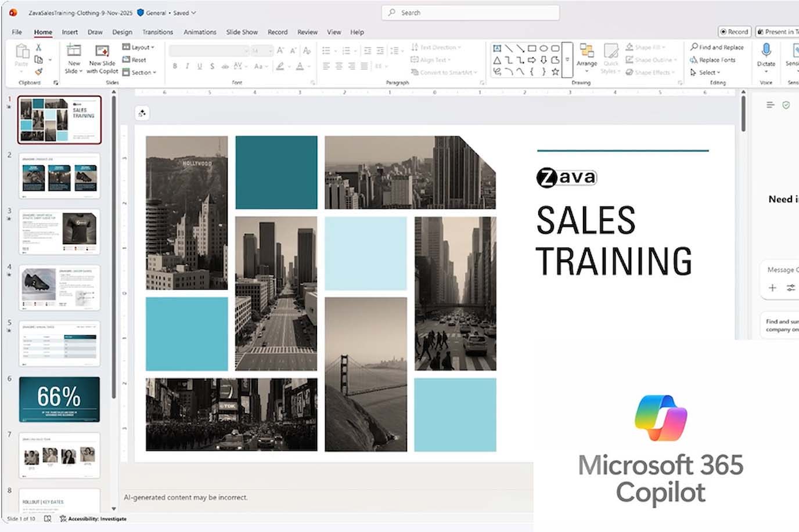The image size is (799, 532).
Task: Open the Section dropdown
Action: coord(141,73)
